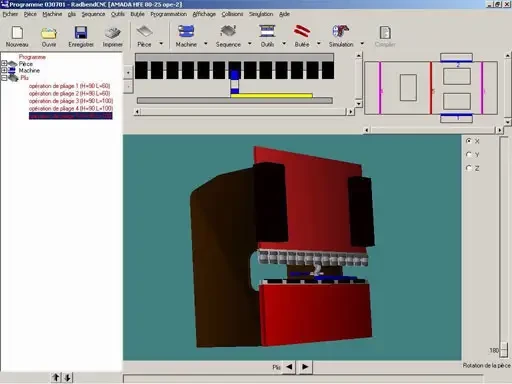The image size is (512, 384).
Task: Go to next bend with right arrow
Action: coord(305,367)
